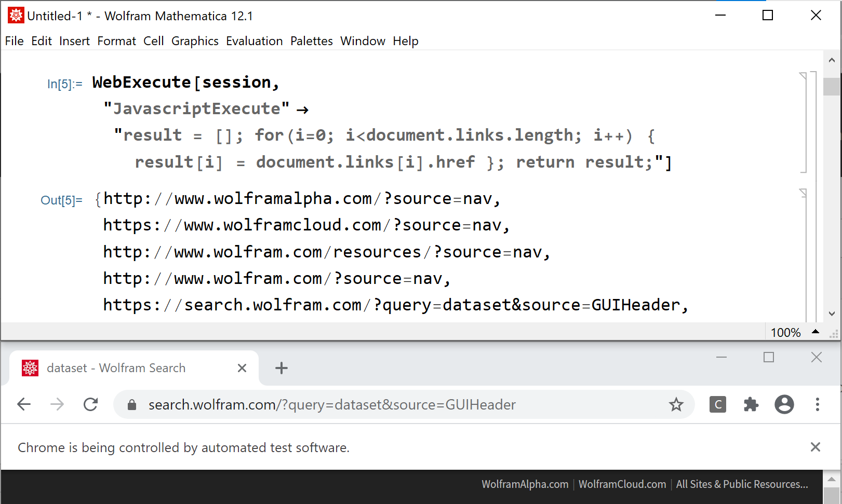Close the dataset - Wolfram Search tab
Image resolution: width=842 pixels, height=504 pixels.
pos(242,368)
